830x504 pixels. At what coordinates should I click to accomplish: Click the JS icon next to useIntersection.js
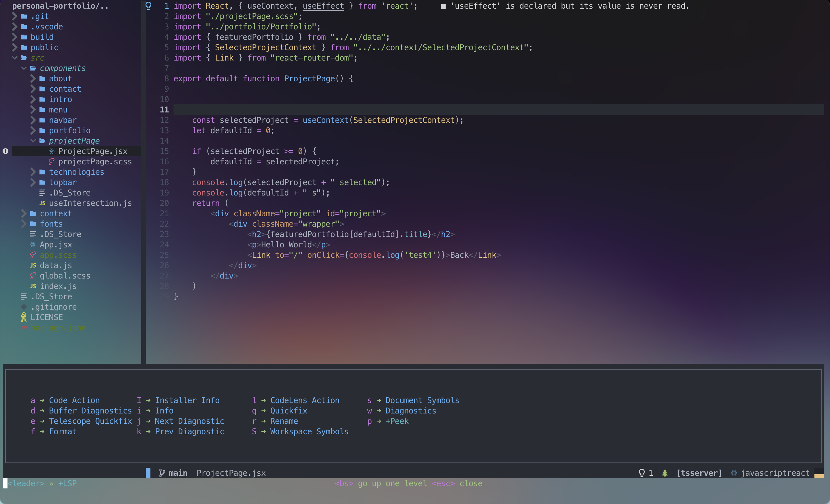[x=42, y=203]
